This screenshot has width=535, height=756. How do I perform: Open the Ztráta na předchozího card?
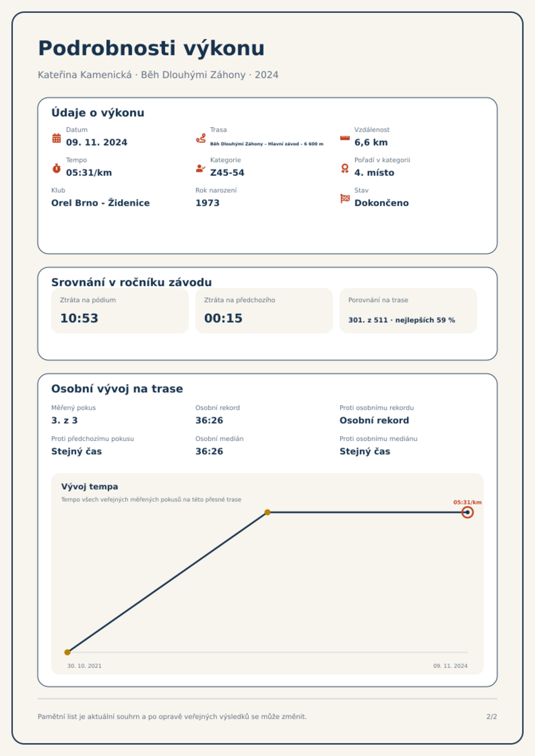[264, 311]
